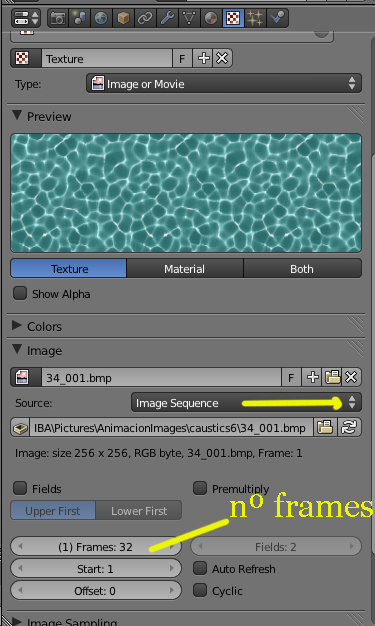The width and height of the screenshot is (375, 626).
Task: Tick the Auto Refresh checkbox
Action: [200, 568]
